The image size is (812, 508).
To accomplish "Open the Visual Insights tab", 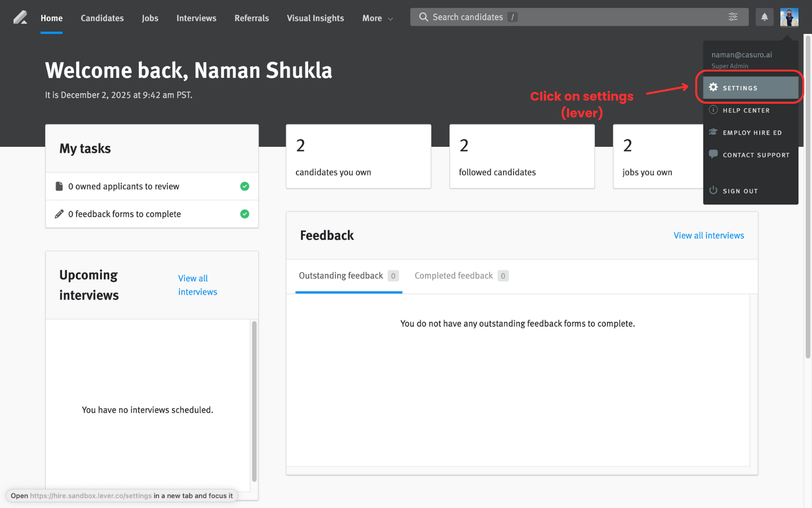I will tap(315, 18).
